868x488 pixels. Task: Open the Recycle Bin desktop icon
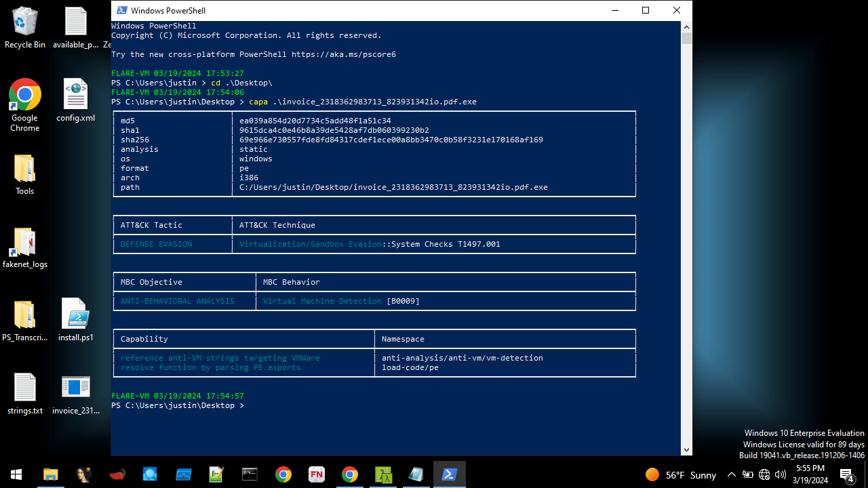25,27
